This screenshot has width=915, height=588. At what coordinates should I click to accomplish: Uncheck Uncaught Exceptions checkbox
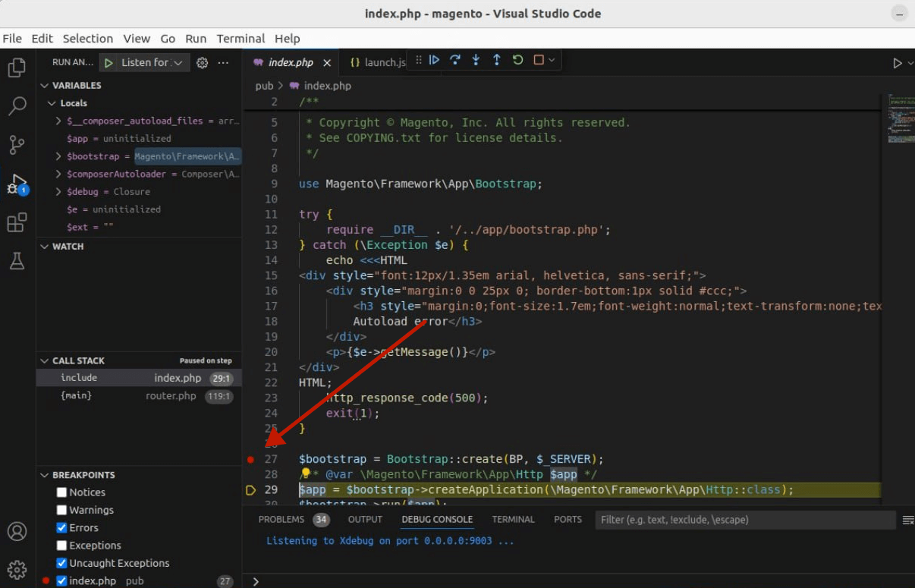pyautogui.click(x=62, y=564)
